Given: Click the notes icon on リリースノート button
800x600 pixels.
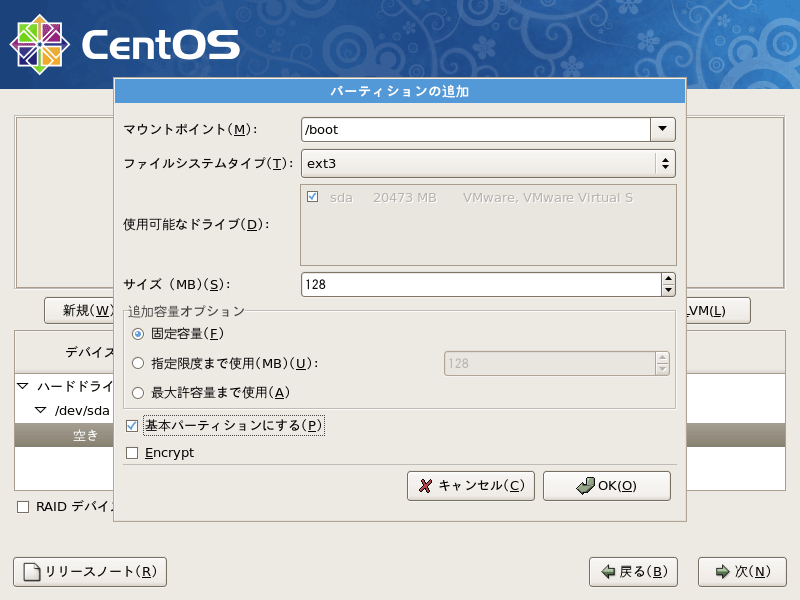Looking at the screenshot, I should coord(34,572).
